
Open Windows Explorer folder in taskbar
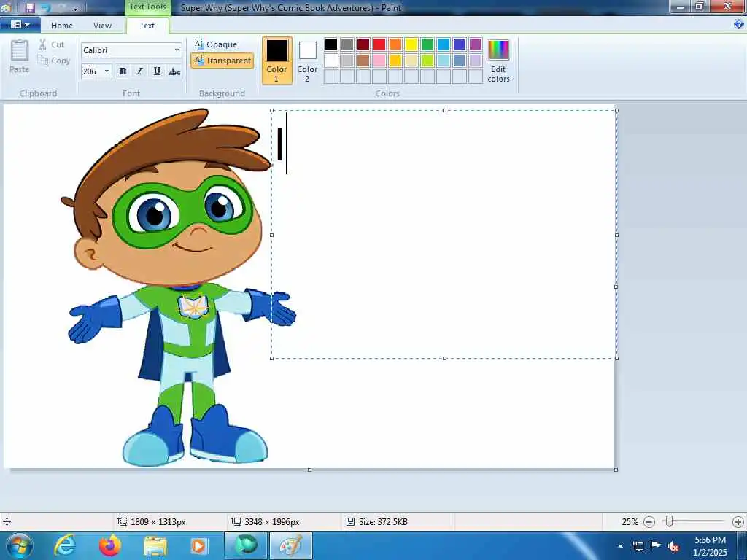tap(155, 545)
